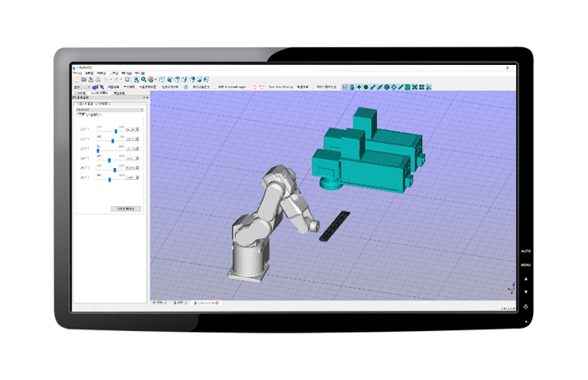
Task: Close the third bottom tab with red icon
Action: tap(217, 302)
